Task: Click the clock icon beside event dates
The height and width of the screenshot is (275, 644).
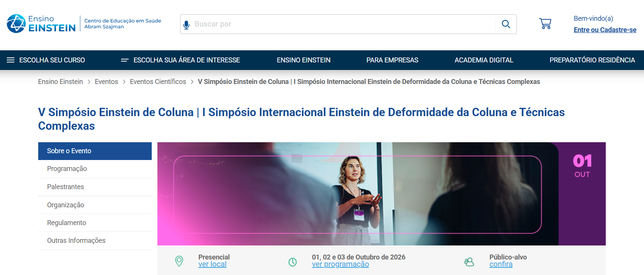Action: (x=292, y=262)
